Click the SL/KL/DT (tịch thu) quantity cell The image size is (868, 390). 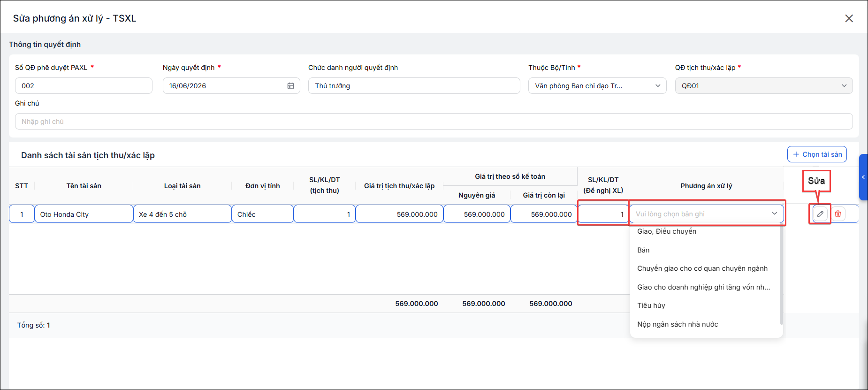[x=325, y=214]
